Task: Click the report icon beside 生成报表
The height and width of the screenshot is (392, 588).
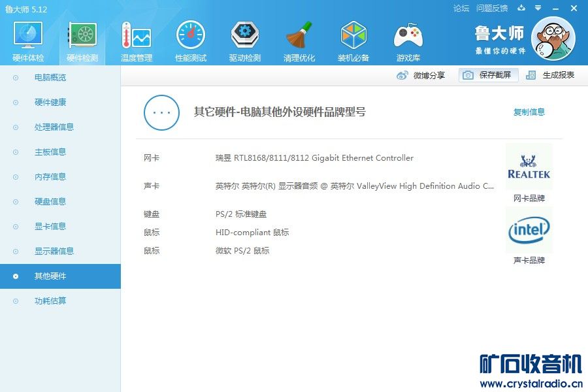Action: pos(531,75)
